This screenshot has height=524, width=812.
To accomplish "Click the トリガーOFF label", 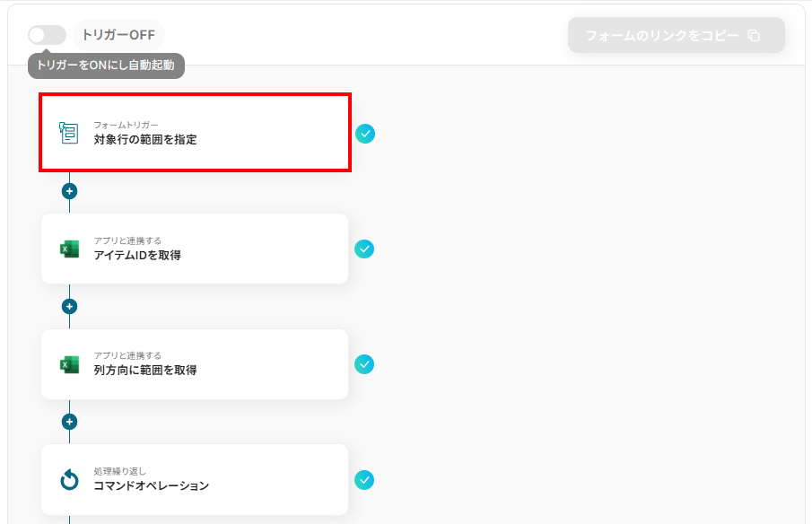I will [x=118, y=35].
